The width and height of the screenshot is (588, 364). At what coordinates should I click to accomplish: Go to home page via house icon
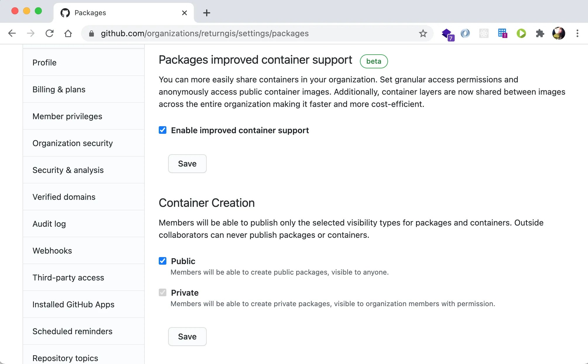coord(68,33)
